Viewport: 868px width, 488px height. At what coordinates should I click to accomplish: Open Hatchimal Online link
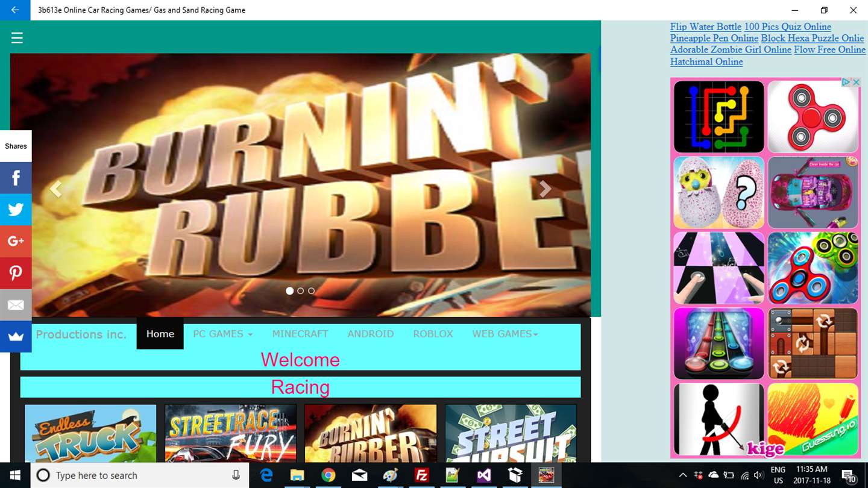(706, 61)
